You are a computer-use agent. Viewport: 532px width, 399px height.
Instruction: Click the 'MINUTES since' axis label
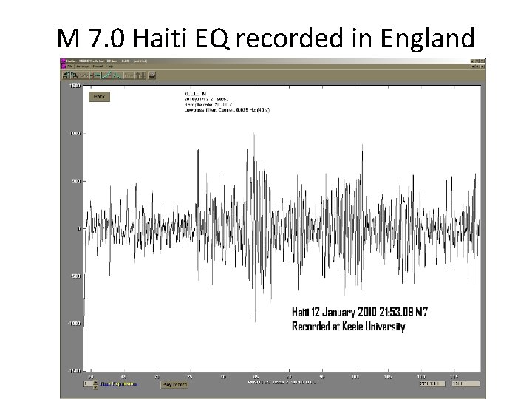282,383
